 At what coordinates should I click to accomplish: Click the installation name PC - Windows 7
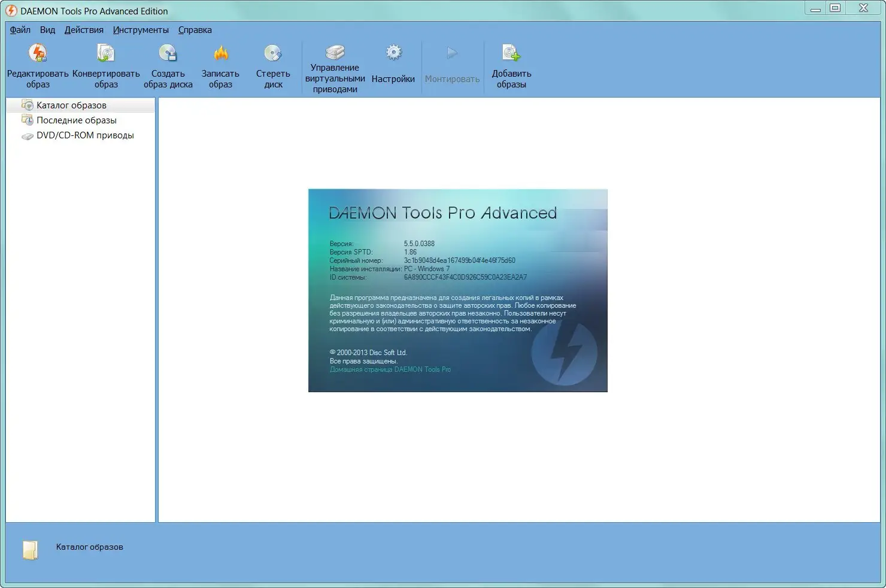(427, 269)
